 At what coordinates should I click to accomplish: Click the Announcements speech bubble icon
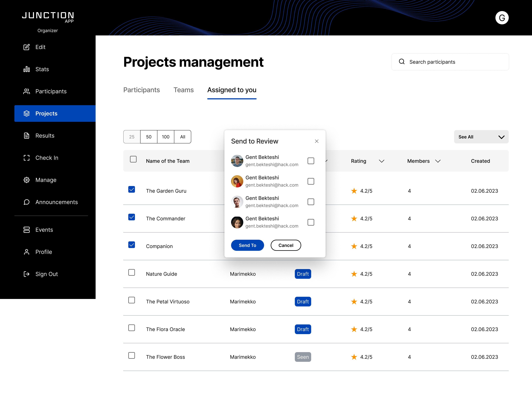(x=26, y=202)
